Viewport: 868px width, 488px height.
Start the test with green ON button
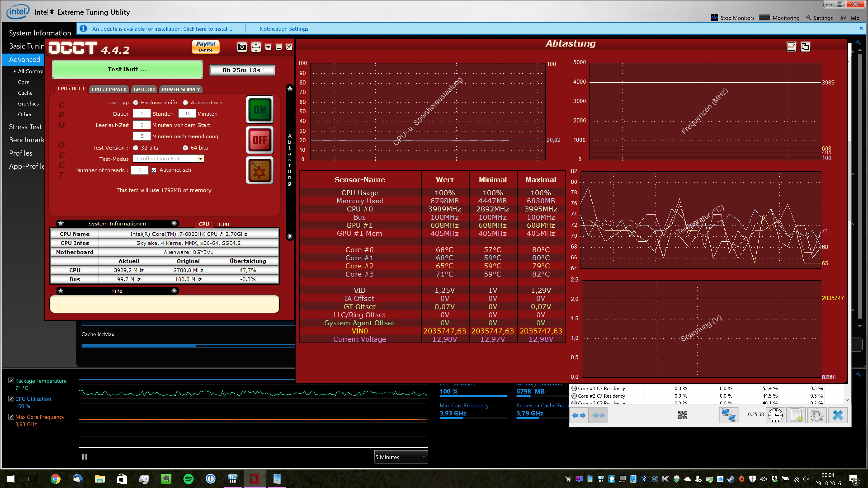(x=260, y=109)
